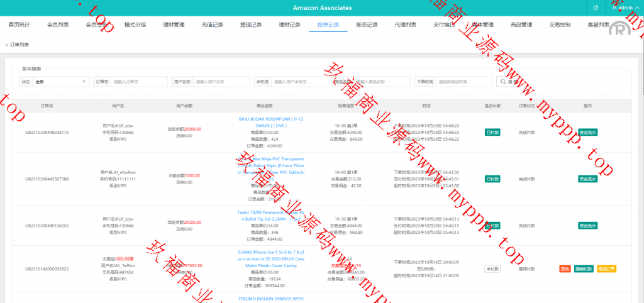Switch to the 首页统计 tab

(19, 25)
